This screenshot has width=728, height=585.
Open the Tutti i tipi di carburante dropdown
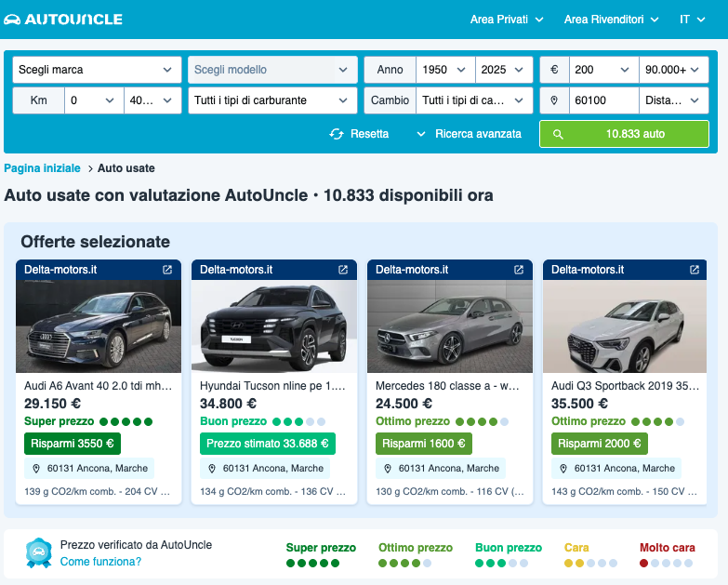(272, 100)
